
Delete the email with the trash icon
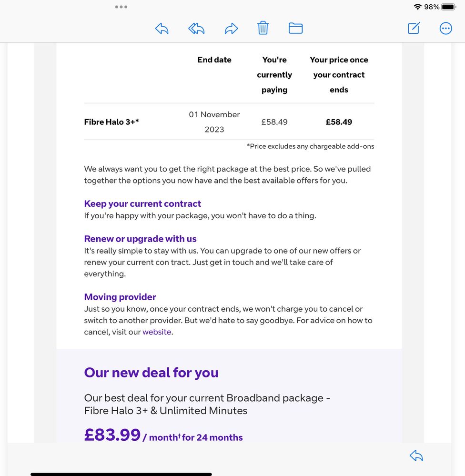pos(263,28)
